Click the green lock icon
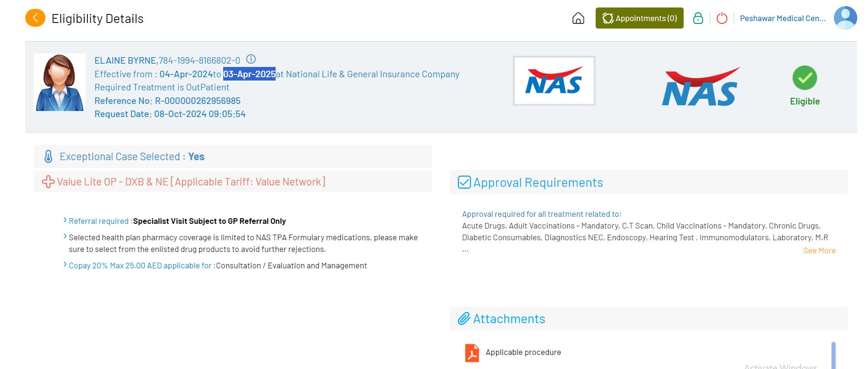 click(x=698, y=18)
